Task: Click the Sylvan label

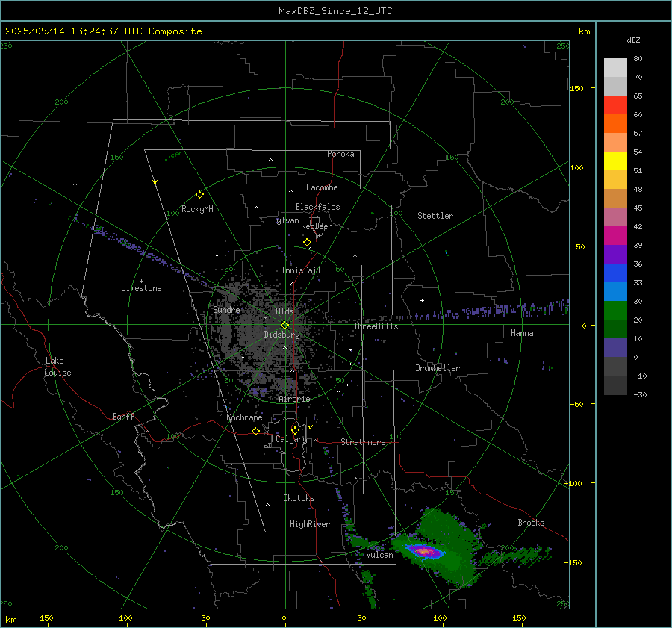Action: tap(285, 220)
